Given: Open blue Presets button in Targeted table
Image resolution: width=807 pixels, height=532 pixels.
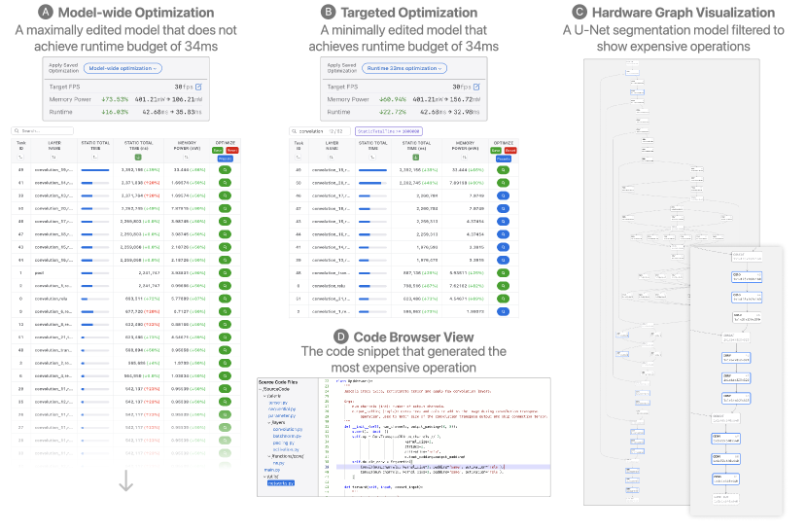Looking at the screenshot, I should (x=504, y=159).
